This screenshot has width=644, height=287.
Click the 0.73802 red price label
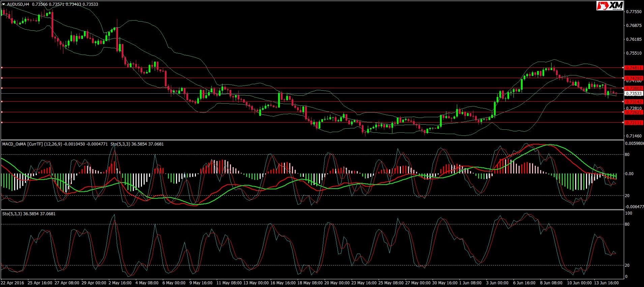634,88
